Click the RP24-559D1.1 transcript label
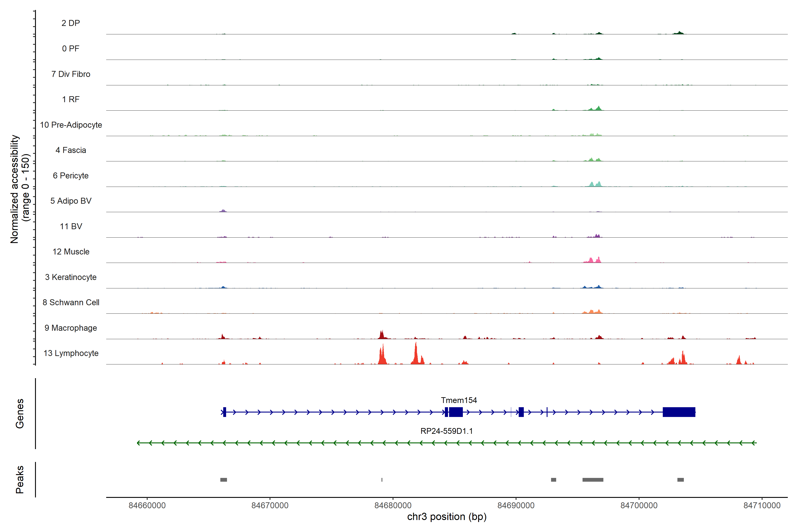 446,431
